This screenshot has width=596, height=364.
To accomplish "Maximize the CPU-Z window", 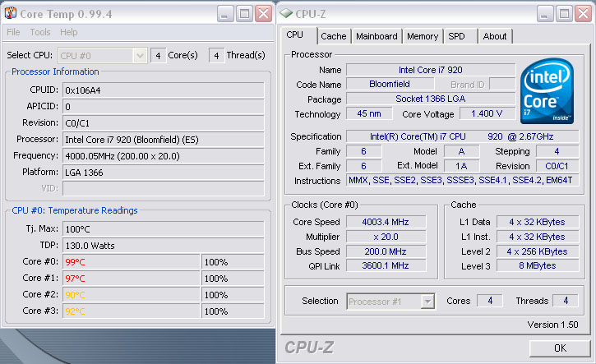I will 564,14.
